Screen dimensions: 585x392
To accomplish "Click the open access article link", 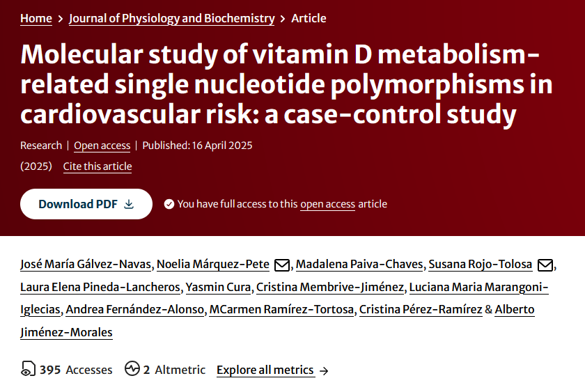I will coord(327,204).
